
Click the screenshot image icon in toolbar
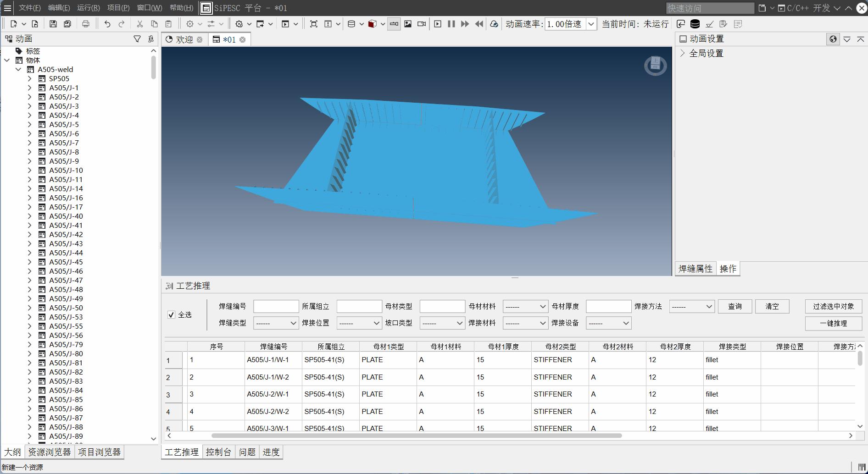click(408, 24)
